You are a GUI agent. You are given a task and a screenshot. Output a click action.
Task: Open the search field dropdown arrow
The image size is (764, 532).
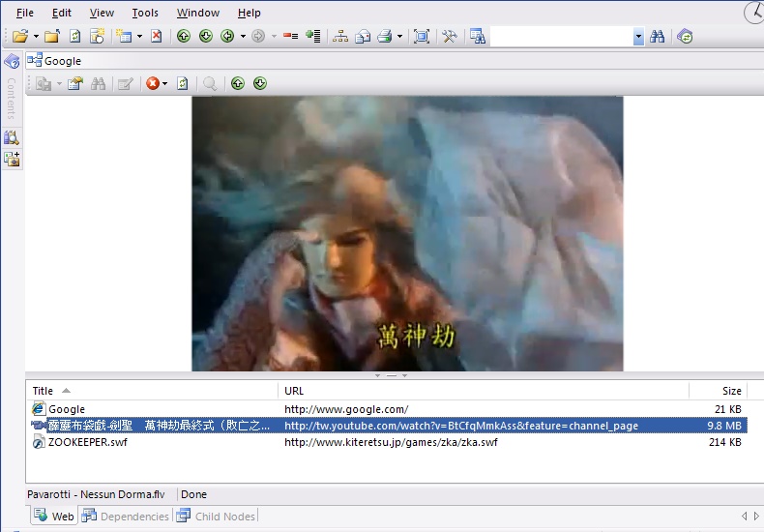[x=639, y=37]
